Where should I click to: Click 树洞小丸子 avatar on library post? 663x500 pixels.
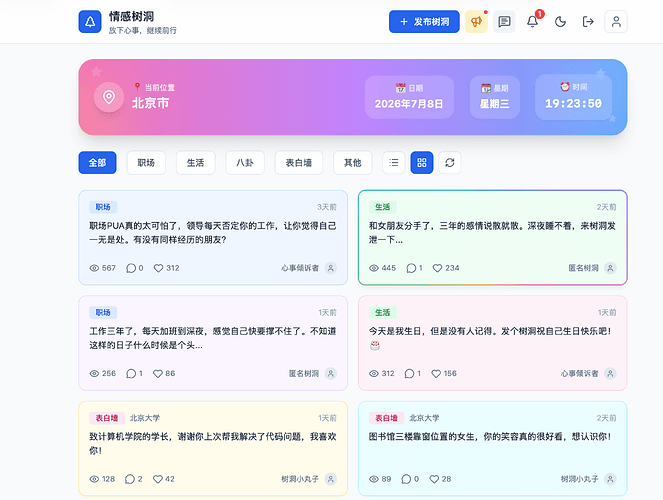point(610,479)
